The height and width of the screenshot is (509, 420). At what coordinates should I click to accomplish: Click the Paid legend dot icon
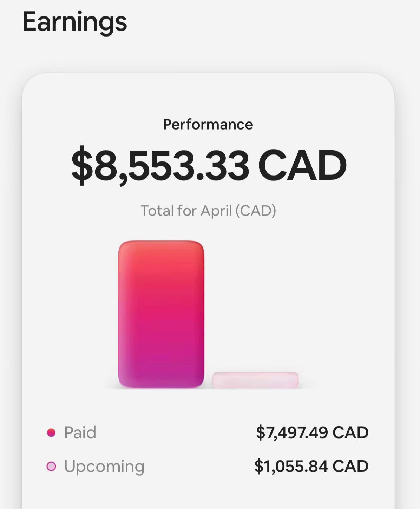click(x=51, y=432)
